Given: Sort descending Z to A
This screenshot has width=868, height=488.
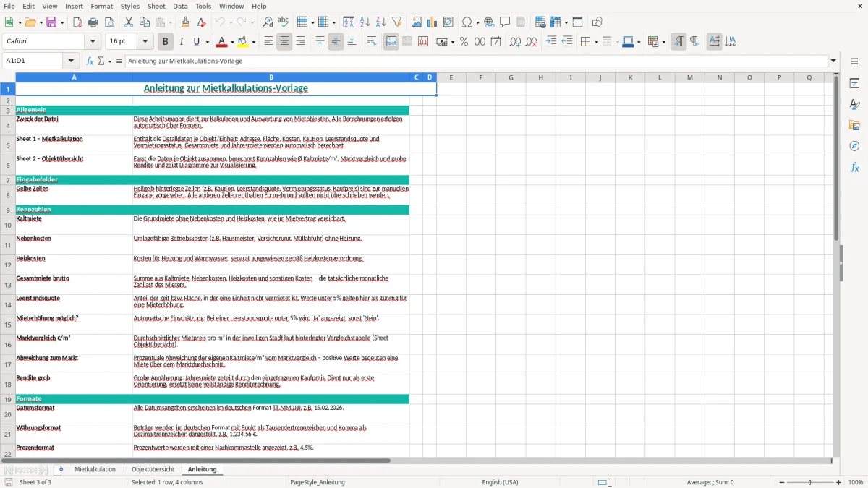Looking at the screenshot, I should (x=381, y=22).
